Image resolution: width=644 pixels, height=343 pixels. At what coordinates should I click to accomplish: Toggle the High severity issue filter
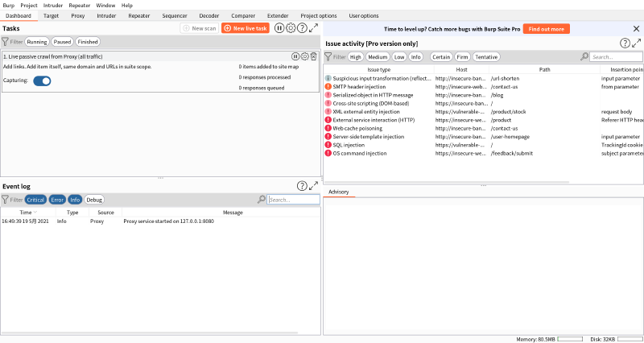(355, 57)
